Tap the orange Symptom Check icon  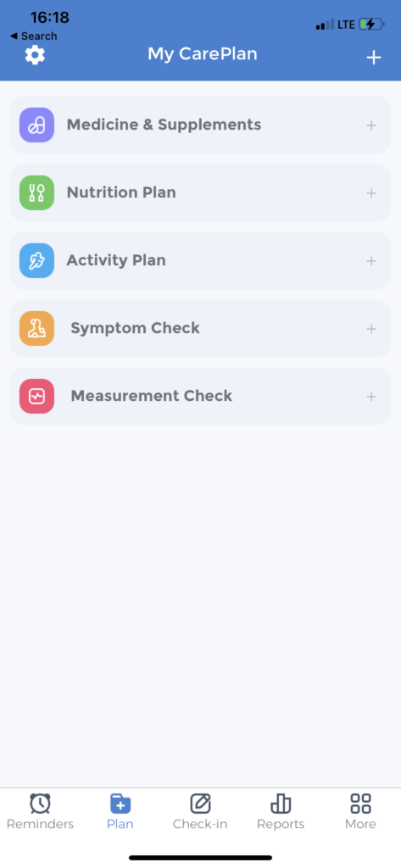(x=36, y=328)
